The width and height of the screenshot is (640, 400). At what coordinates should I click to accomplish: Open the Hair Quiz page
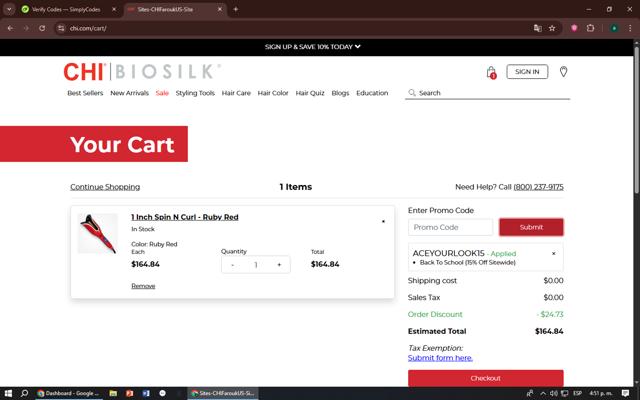pos(310,93)
